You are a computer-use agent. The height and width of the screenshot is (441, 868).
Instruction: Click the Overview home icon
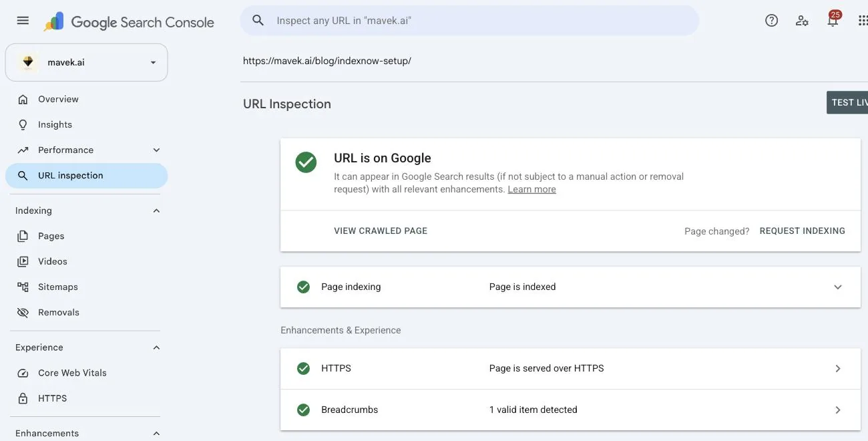pyautogui.click(x=23, y=99)
